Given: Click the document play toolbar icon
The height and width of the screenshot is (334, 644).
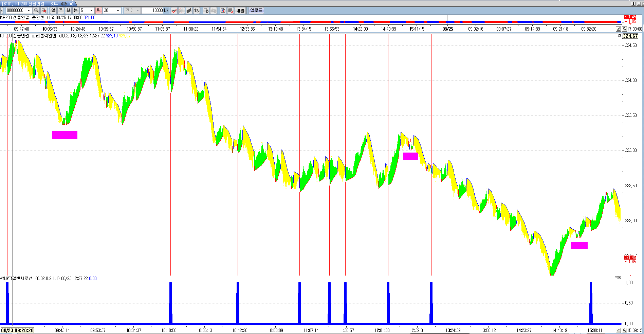Looking at the screenshot, I should pyautogui.click(x=206, y=11).
